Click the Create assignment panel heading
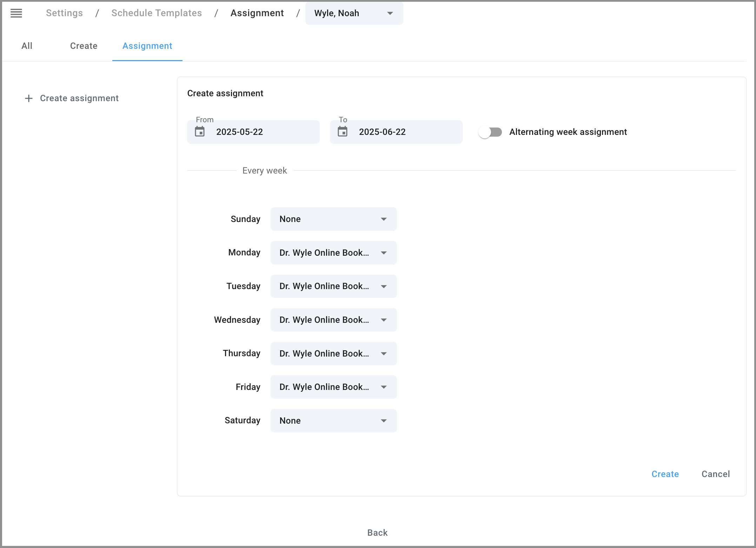Image resolution: width=756 pixels, height=548 pixels. pos(225,93)
